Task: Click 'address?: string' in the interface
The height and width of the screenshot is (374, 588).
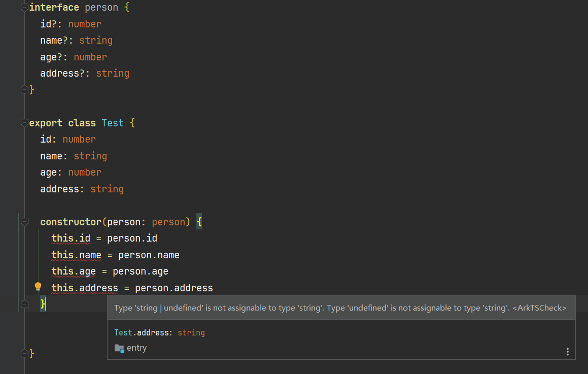Action: [x=85, y=74]
